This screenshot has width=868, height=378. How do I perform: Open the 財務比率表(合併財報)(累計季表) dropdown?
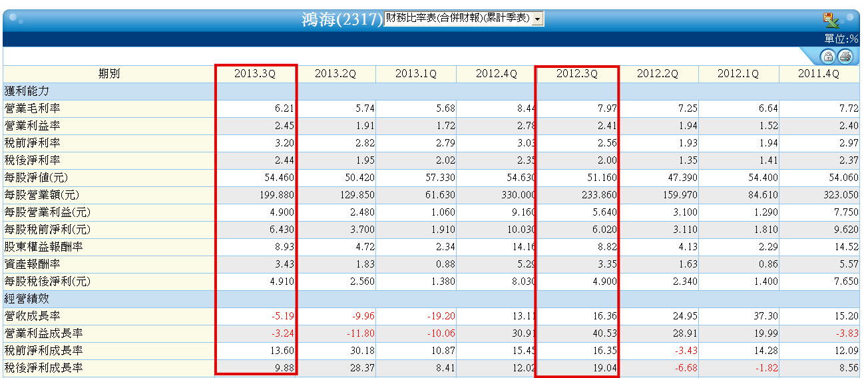464,19
